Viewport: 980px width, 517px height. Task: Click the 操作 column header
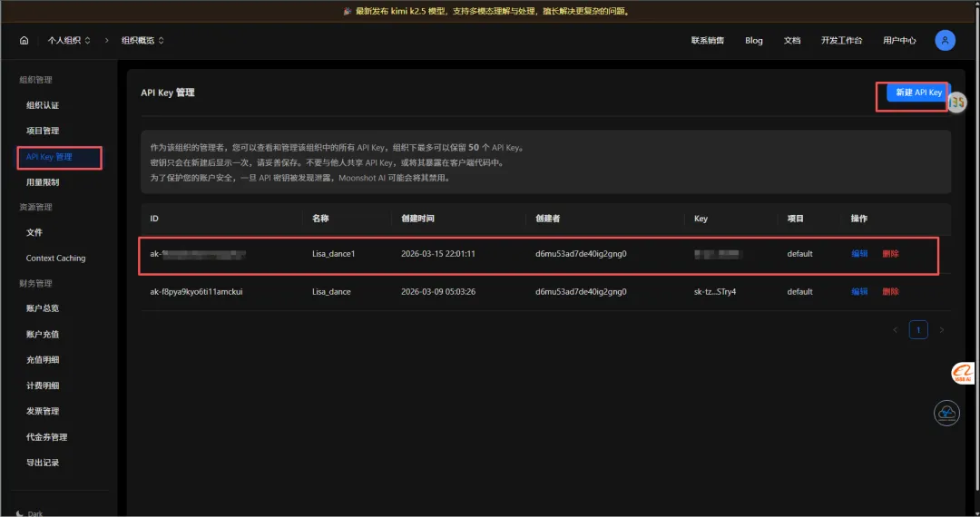tap(858, 219)
